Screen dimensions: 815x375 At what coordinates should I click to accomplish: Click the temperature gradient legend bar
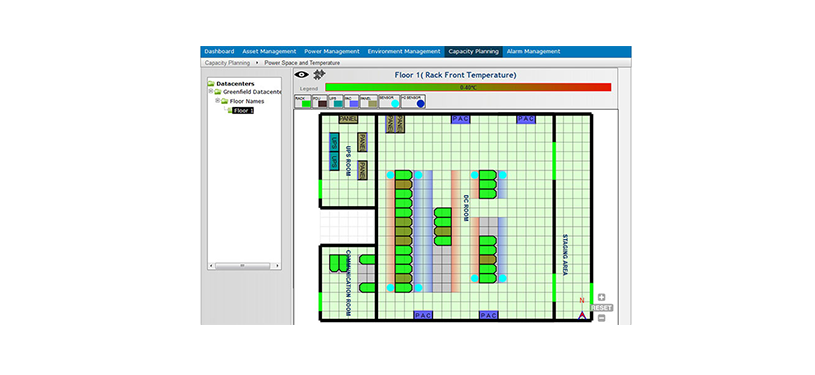(x=468, y=87)
